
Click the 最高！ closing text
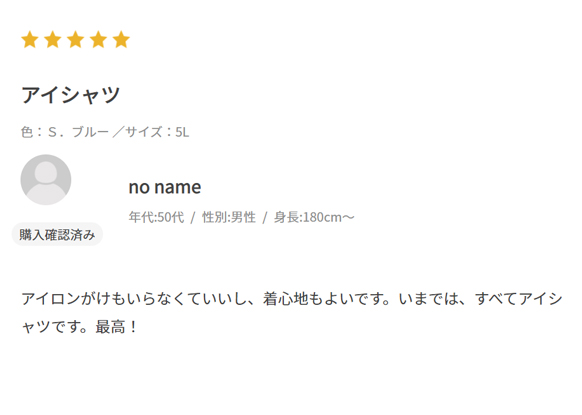pos(117,327)
